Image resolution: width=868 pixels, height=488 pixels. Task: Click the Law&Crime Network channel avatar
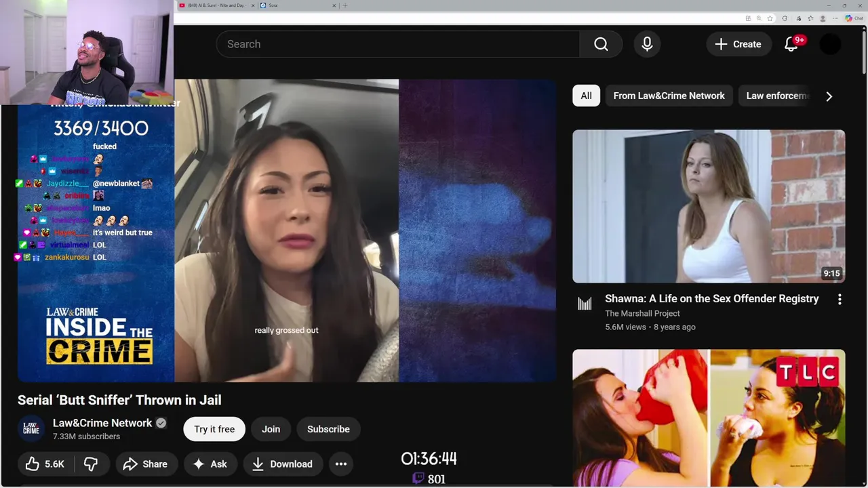tap(31, 429)
